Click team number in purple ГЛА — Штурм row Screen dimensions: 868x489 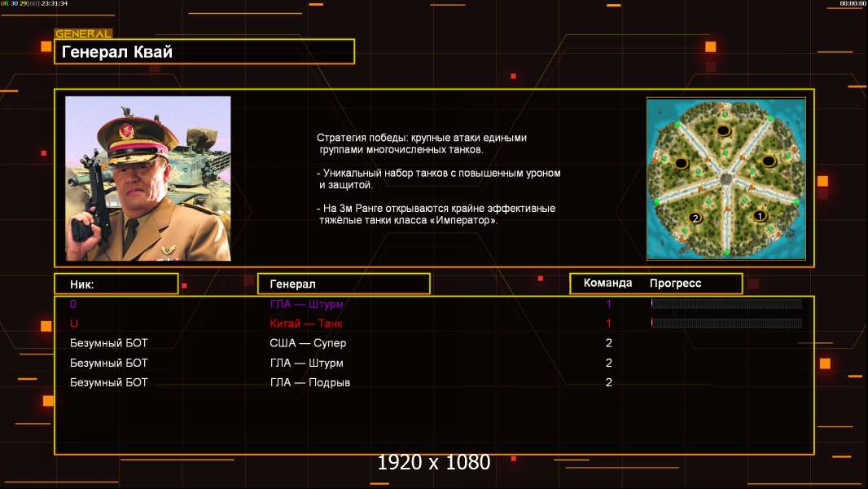click(608, 304)
